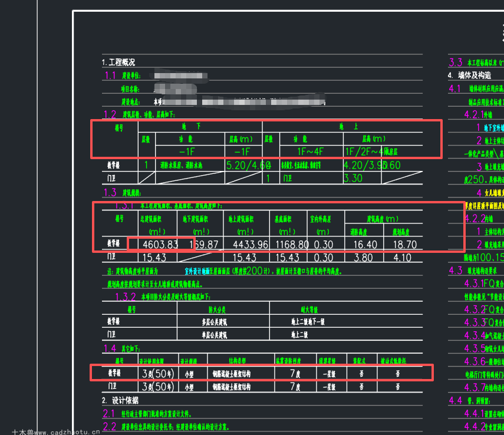Click the "1.3.2" subsection number

coord(126,296)
